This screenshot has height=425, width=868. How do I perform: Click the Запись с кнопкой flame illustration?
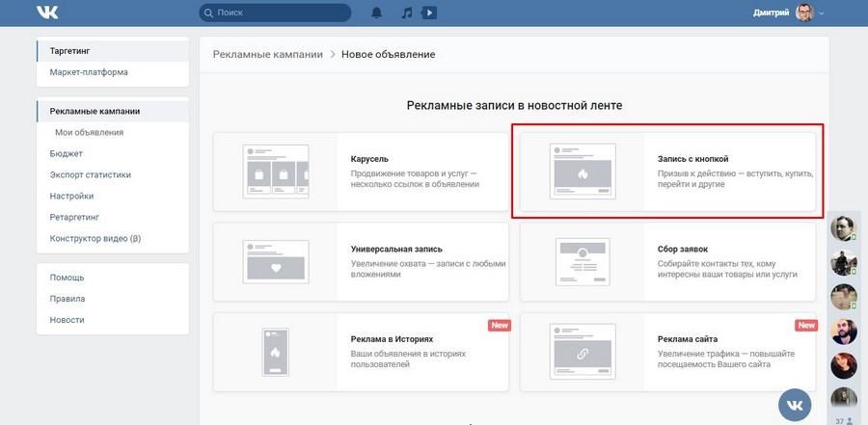click(583, 172)
